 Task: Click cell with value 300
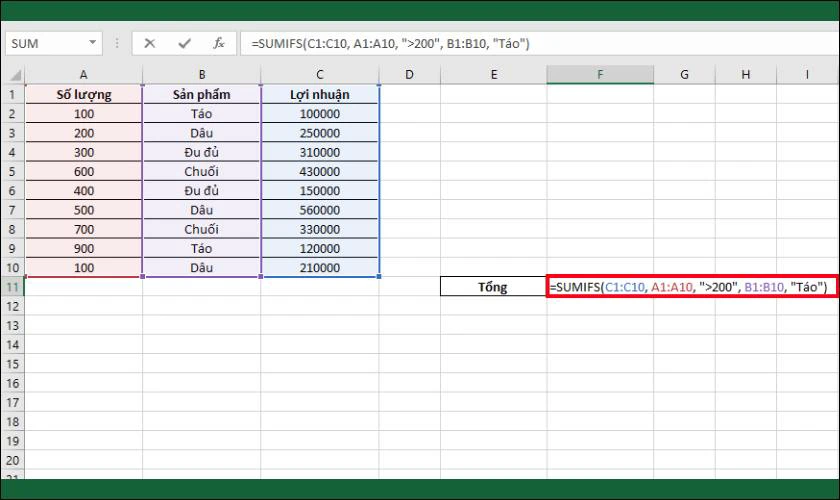coord(84,152)
